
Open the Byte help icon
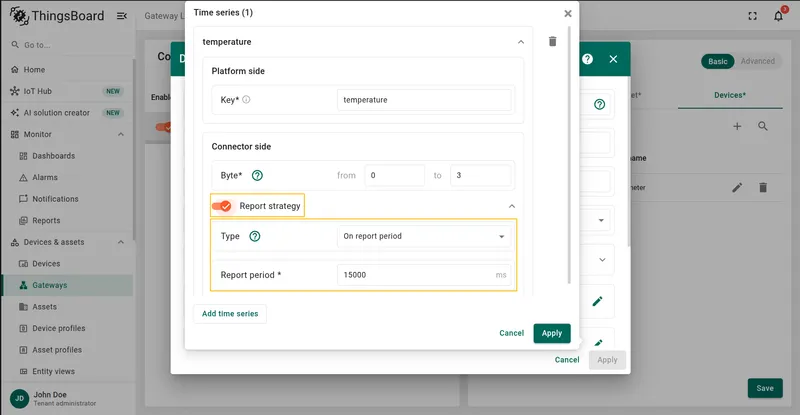pos(257,175)
